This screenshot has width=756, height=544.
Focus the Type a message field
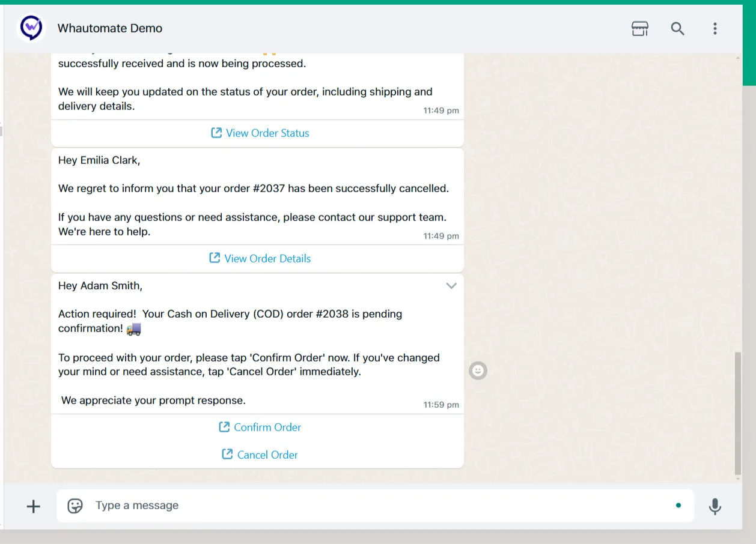(375, 506)
